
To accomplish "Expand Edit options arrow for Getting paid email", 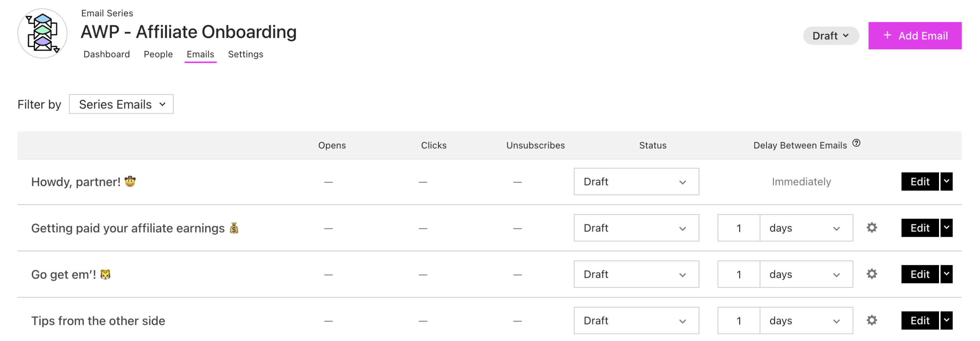I will coord(946,228).
